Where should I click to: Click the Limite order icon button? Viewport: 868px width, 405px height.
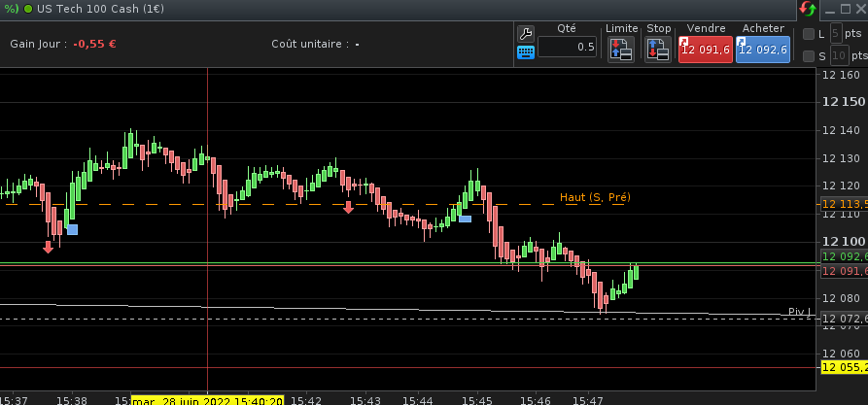[x=621, y=50]
